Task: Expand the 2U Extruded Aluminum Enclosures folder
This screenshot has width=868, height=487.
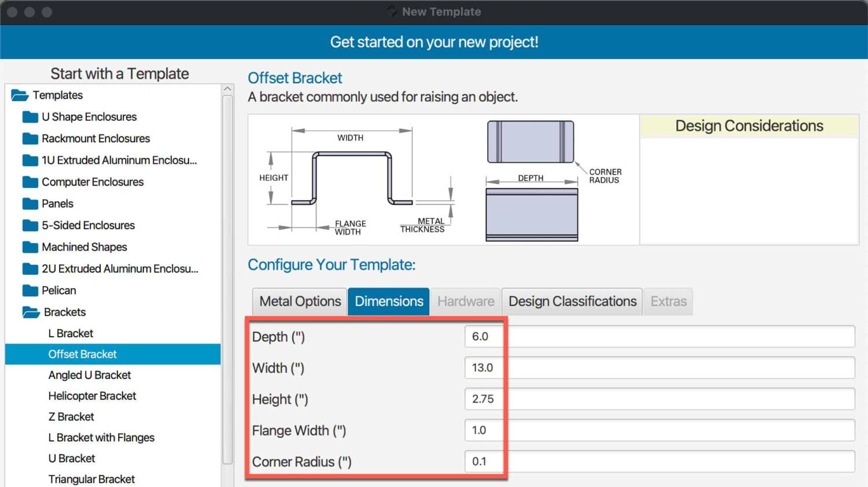Action: (30, 269)
